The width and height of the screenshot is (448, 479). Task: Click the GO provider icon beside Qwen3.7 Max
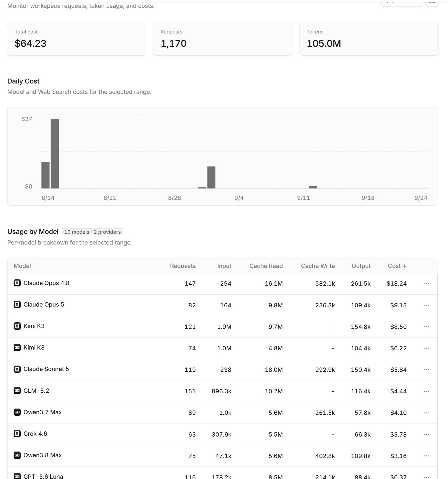(x=17, y=412)
